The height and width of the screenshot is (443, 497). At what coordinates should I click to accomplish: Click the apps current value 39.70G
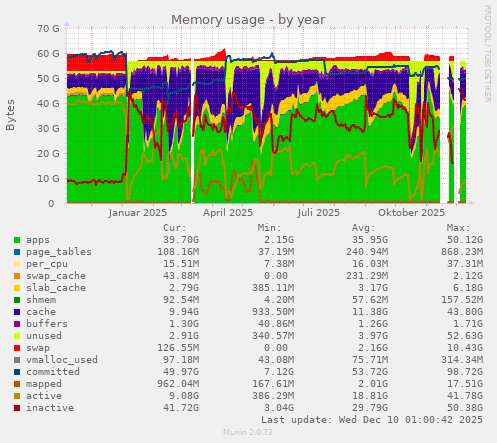(x=181, y=240)
